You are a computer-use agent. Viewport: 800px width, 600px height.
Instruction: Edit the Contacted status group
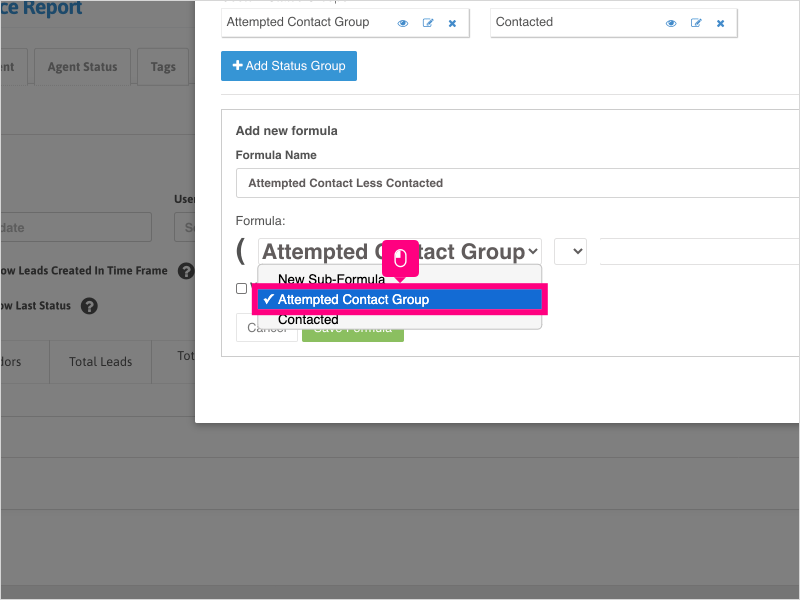tap(696, 23)
